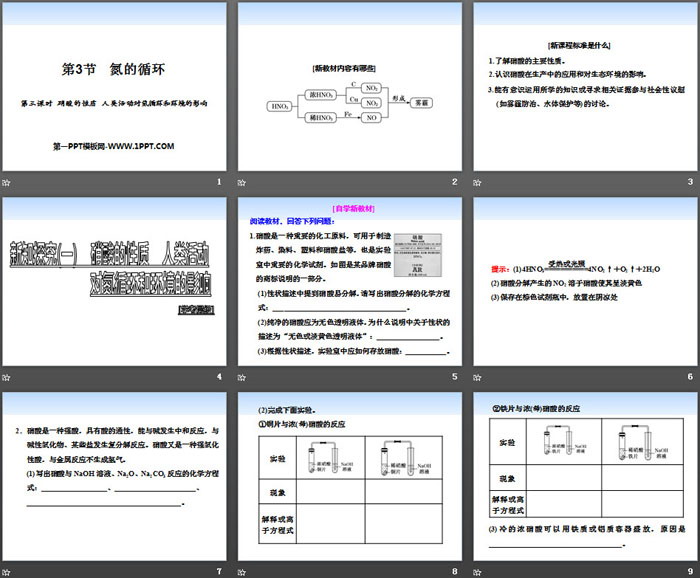Click the animation star below slide 3
The height and width of the screenshot is (578, 700).
click(475, 182)
